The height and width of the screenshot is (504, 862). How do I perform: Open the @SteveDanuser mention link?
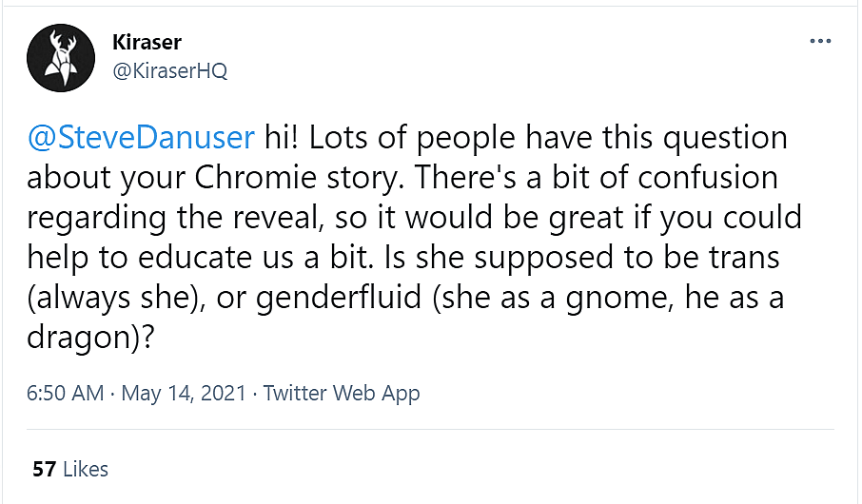(x=142, y=140)
